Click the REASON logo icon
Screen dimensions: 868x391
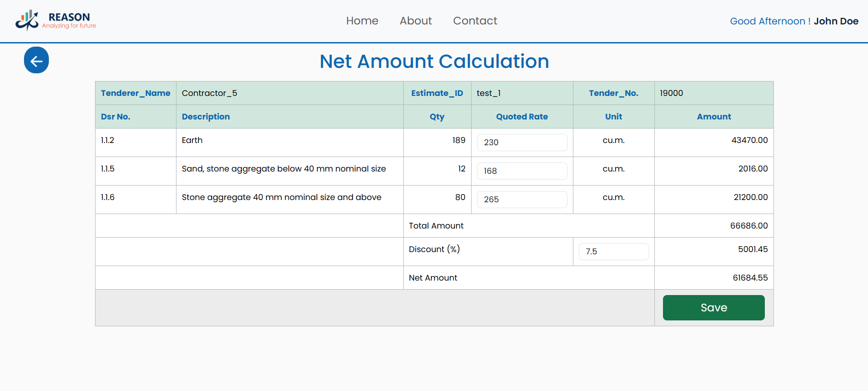(27, 20)
